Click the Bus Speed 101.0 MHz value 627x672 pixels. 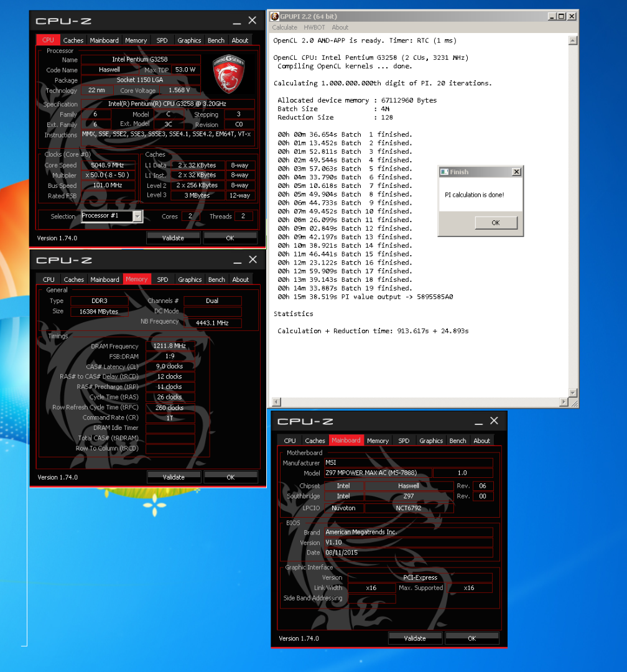coord(108,185)
